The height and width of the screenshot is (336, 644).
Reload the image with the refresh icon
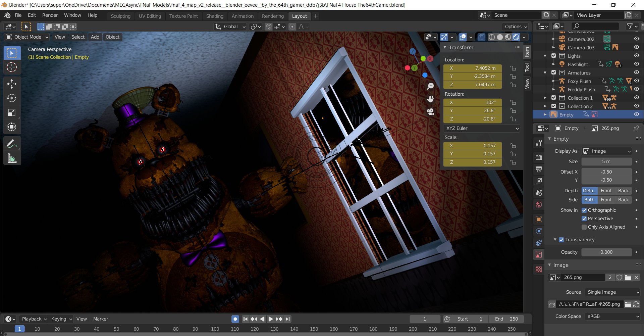[636, 304]
